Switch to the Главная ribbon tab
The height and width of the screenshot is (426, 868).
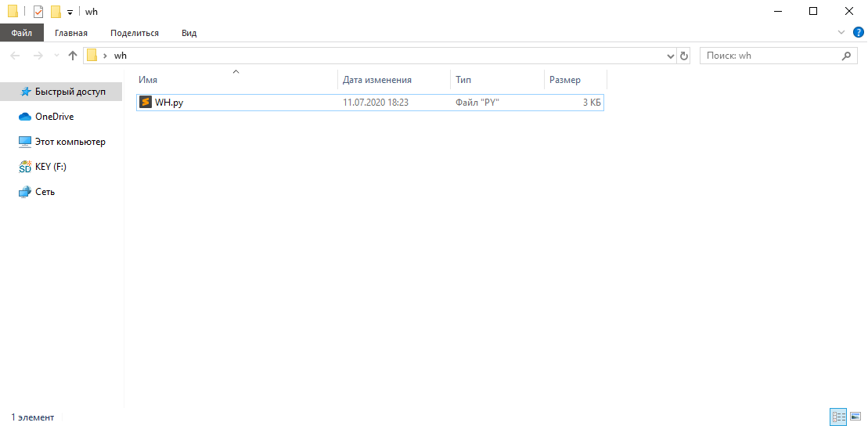[71, 33]
